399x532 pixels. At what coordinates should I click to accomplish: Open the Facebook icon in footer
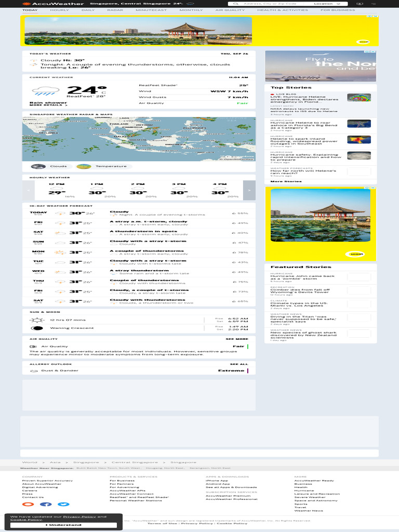46,504
